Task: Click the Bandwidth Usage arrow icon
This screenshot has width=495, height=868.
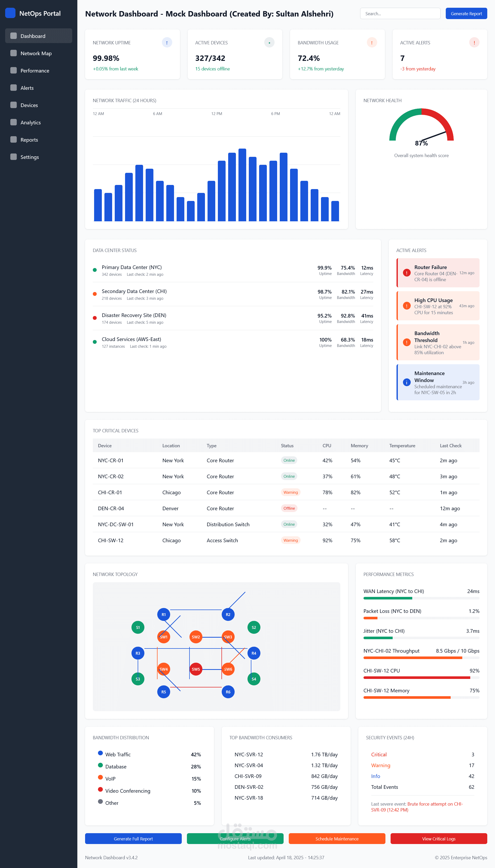Action: 372,43
